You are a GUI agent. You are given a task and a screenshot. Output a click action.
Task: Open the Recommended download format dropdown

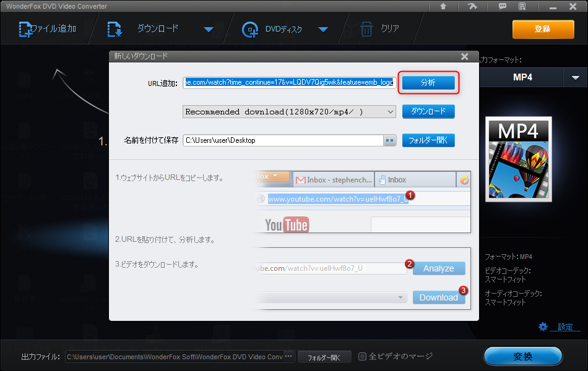pos(289,112)
